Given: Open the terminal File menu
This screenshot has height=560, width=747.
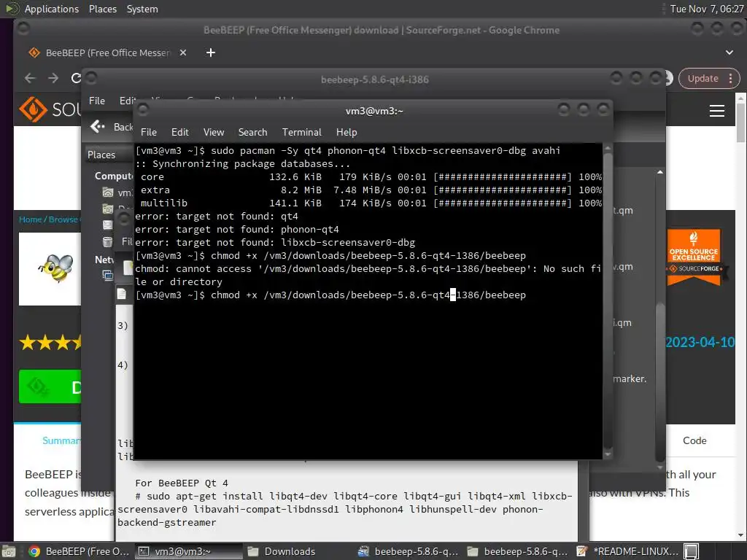Looking at the screenshot, I should click(x=149, y=133).
